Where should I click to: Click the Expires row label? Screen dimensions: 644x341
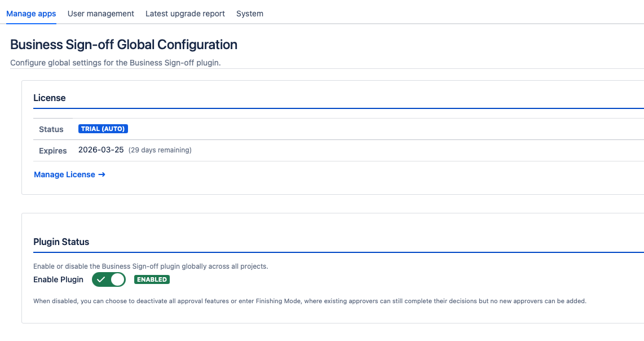[52, 151]
